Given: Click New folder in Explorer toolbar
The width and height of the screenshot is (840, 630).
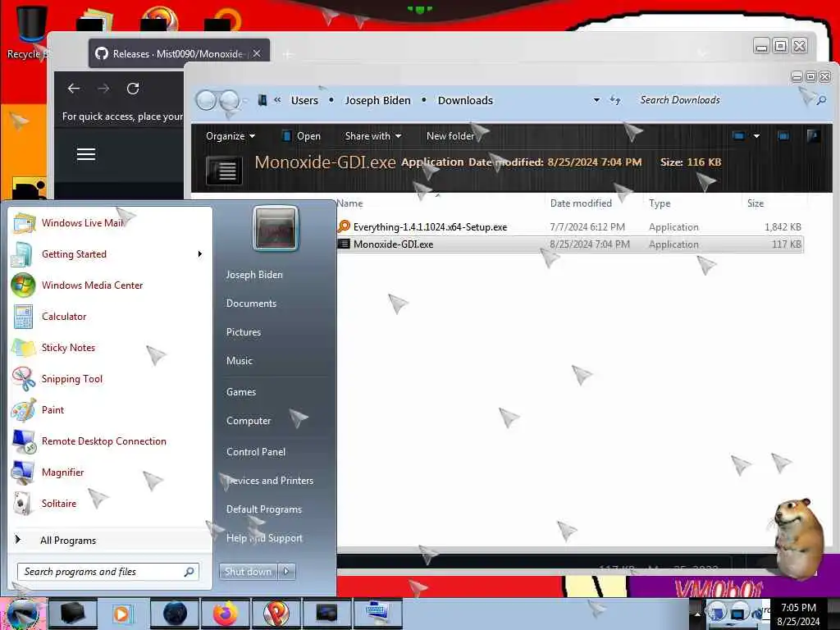Looking at the screenshot, I should (x=450, y=136).
